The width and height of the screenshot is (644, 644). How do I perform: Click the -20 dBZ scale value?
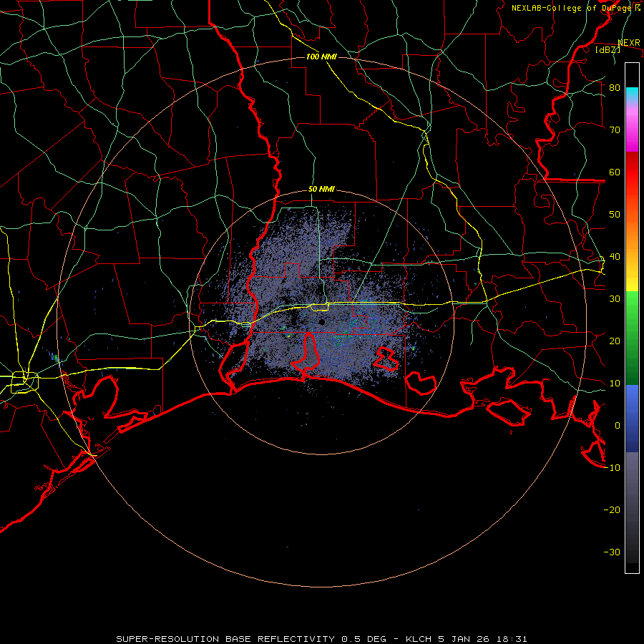click(612, 510)
